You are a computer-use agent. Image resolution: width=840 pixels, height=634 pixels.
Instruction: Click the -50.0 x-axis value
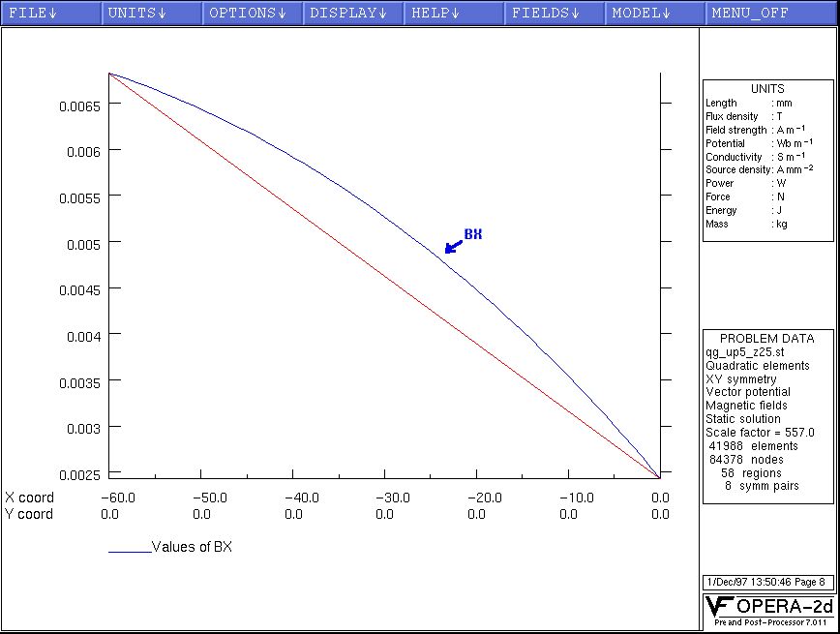pyautogui.click(x=210, y=498)
